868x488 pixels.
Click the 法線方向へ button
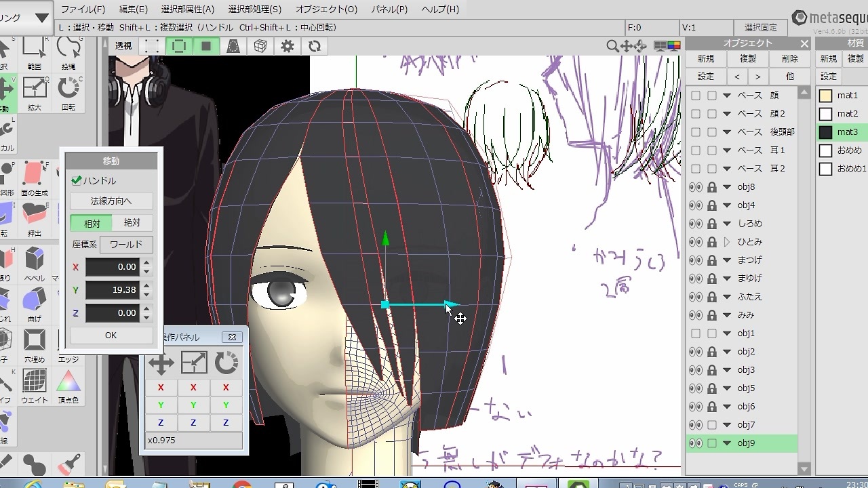tap(111, 201)
